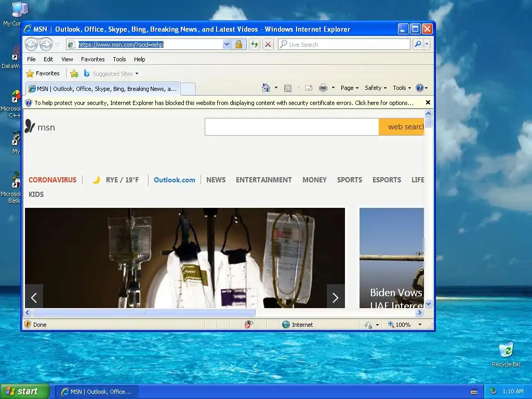Click the CORONAVIRUS link

coord(52,180)
